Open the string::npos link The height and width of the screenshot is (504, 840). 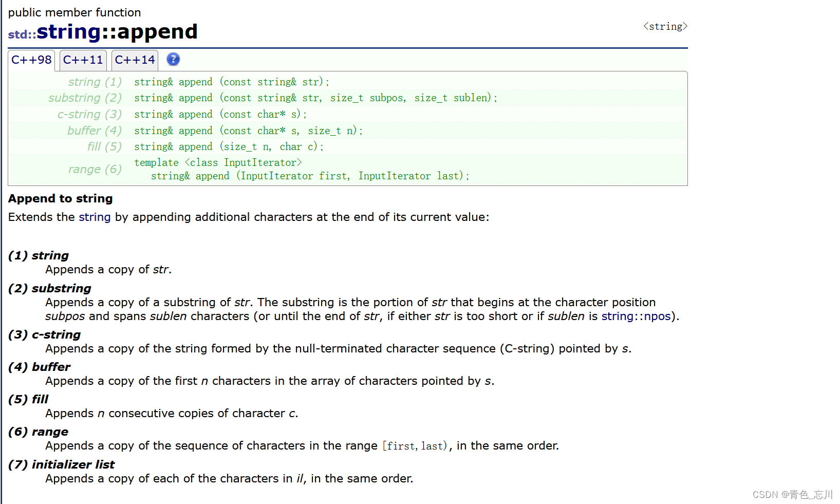click(x=636, y=316)
